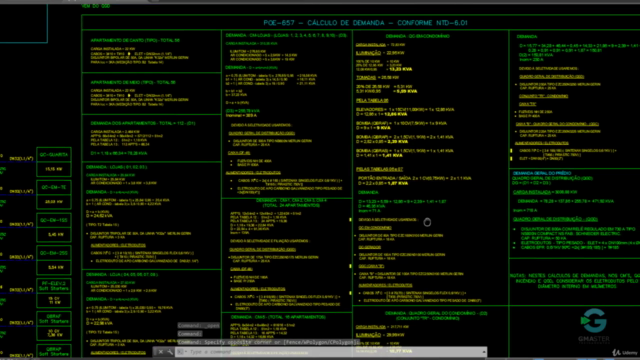Select 'DEMANDA : QC-EM-CONDOMÍNIO' heading
Viewport: 640px width, 360px height.
(418, 36)
